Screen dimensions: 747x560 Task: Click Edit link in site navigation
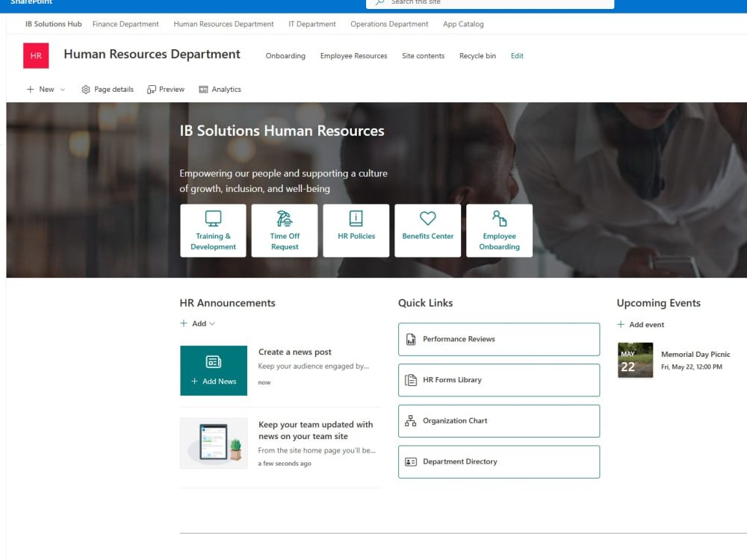[x=517, y=56]
